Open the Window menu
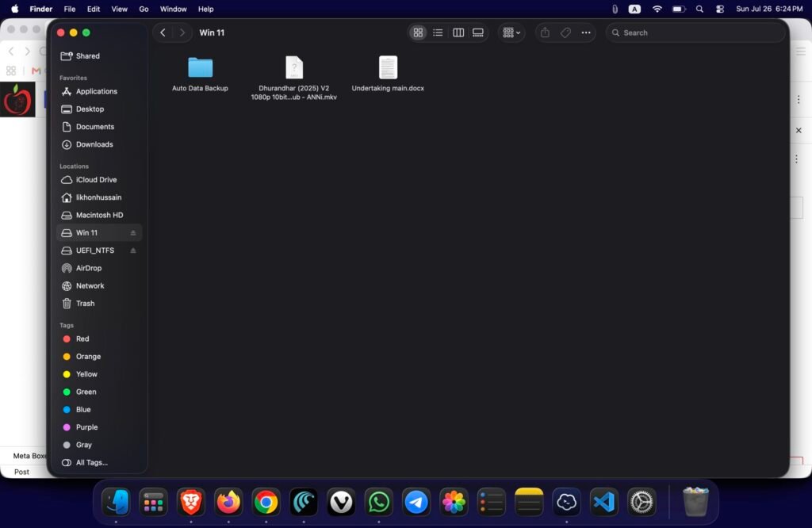Viewport: 812px width, 528px height. point(173,9)
